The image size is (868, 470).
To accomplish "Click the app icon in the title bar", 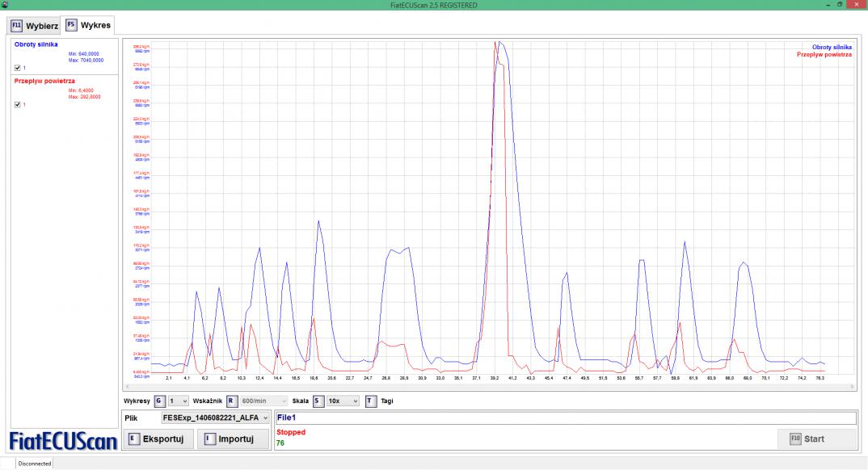I will (x=5, y=5).
